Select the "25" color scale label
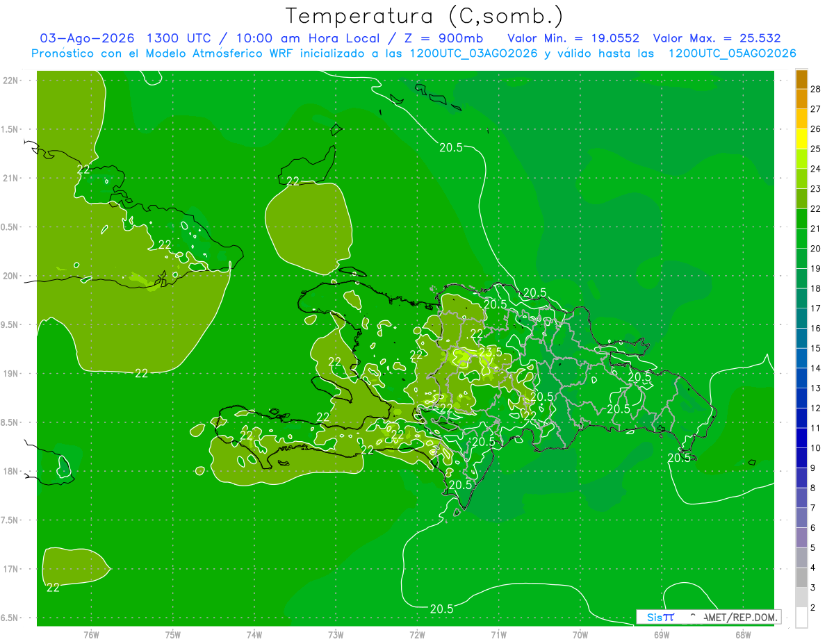 point(817,148)
